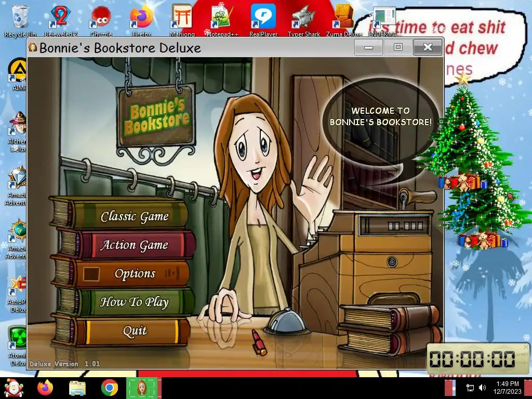
Task: Open Notepad++ desktop shortcut
Action: (222, 21)
